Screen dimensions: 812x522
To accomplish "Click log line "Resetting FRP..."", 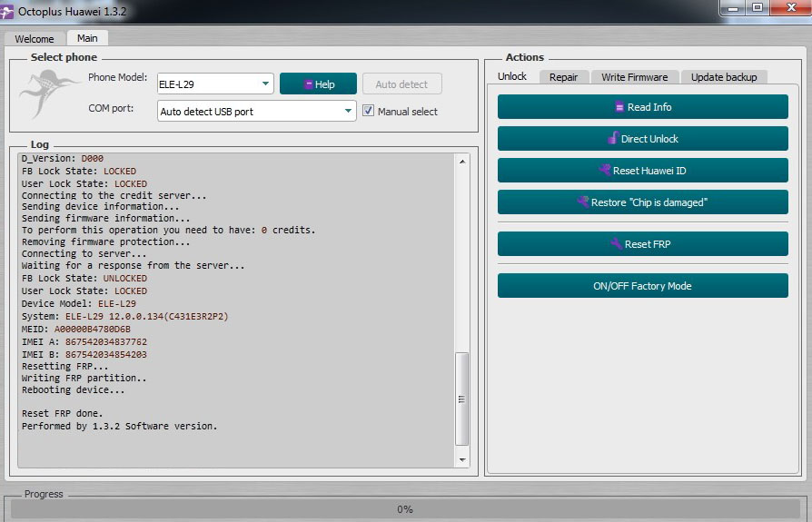I will [x=64, y=366].
